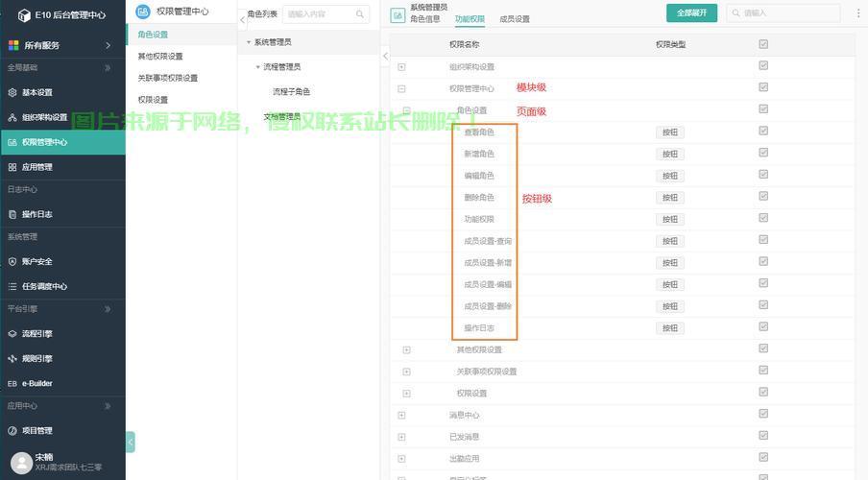Click search magnifier in 角色列表 box
This screenshot has width=868, height=480.
pos(360,13)
